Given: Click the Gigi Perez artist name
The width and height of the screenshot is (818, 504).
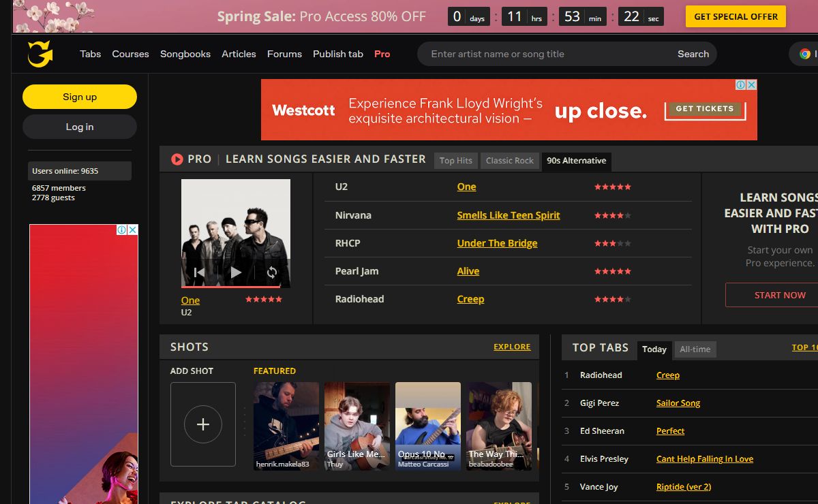Looking at the screenshot, I should pyautogui.click(x=600, y=403).
